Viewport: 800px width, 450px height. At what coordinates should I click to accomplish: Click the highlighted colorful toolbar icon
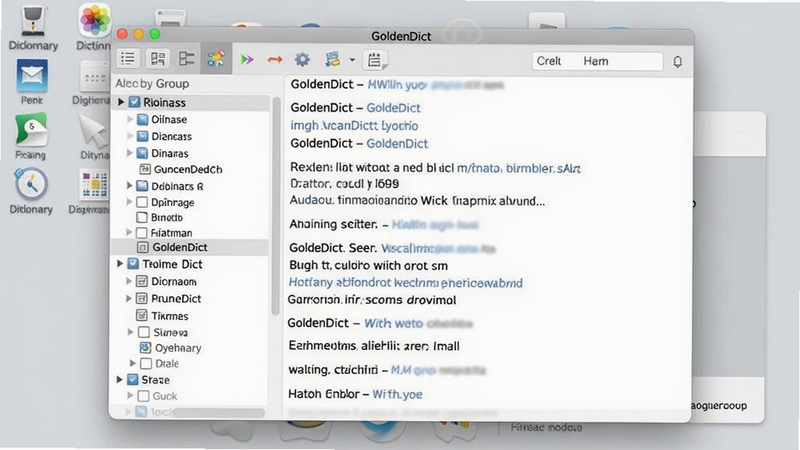coord(216,59)
